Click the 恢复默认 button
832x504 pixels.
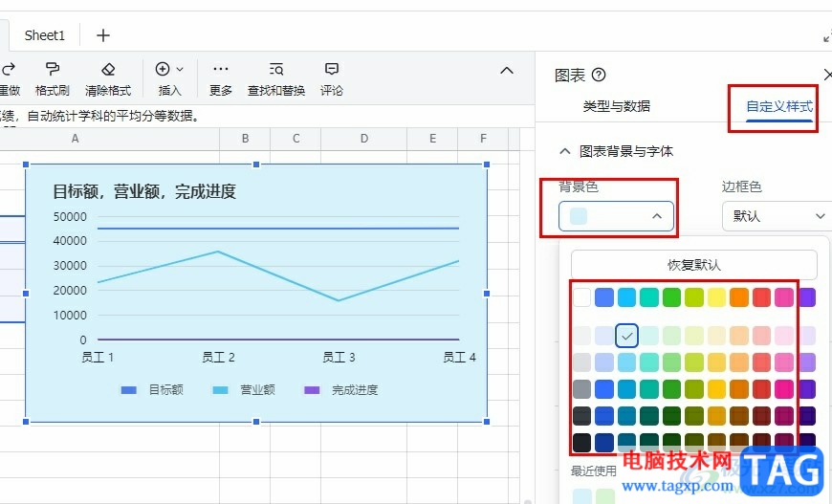click(x=693, y=265)
